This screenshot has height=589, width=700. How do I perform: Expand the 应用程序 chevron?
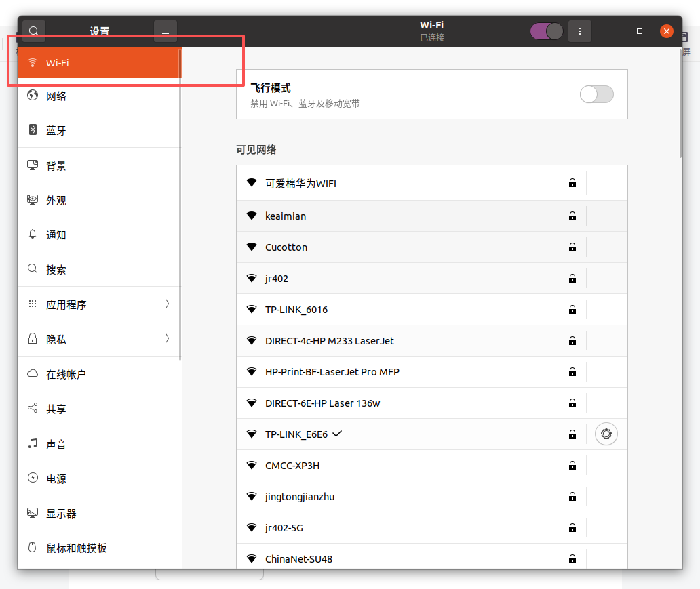167,304
